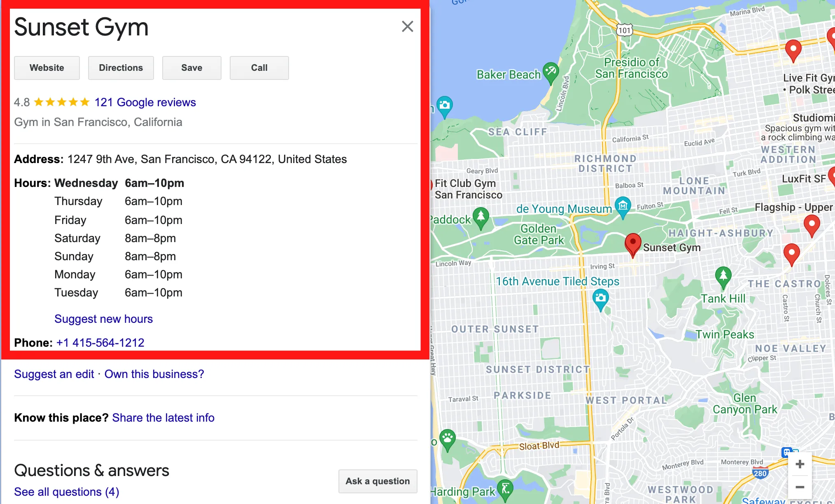Click Suggest new hours link
Screen dimensions: 835x504
coord(103,319)
